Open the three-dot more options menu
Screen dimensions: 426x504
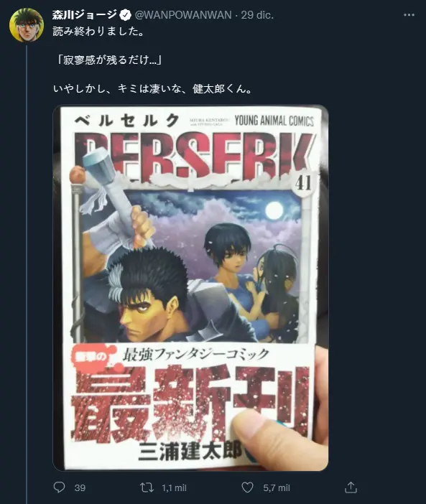point(409,15)
